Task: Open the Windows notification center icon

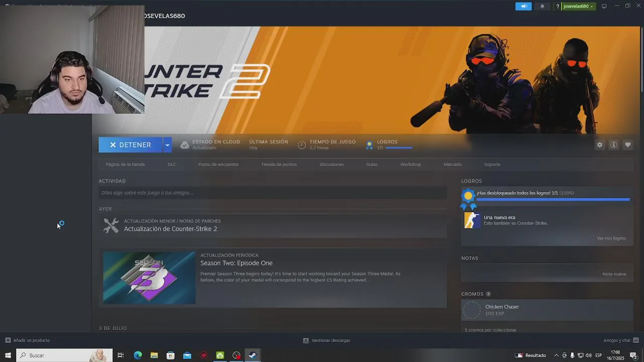Action: (634, 355)
